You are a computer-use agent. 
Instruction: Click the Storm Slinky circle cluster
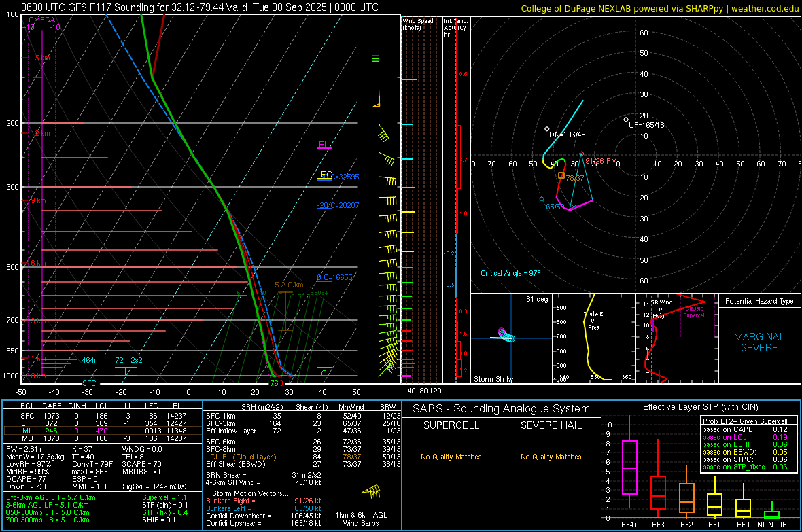tap(506, 335)
